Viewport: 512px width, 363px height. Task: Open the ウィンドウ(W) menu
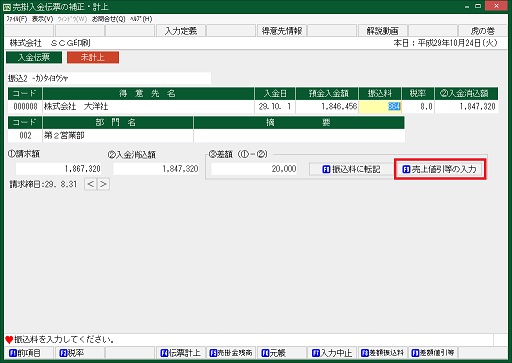coord(72,19)
